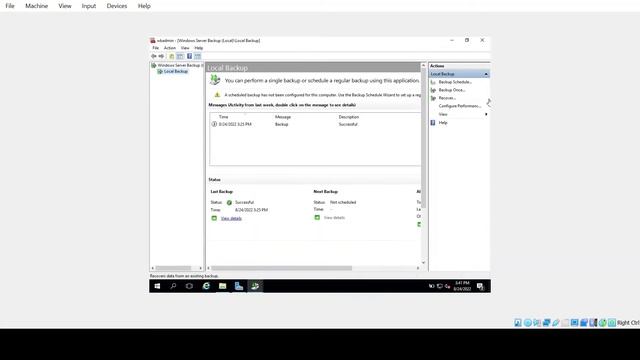Click the scroll-down arrow of the center pane
The height and width of the screenshot is (360, 640).
pyautogui.click(x=423, y=262)
